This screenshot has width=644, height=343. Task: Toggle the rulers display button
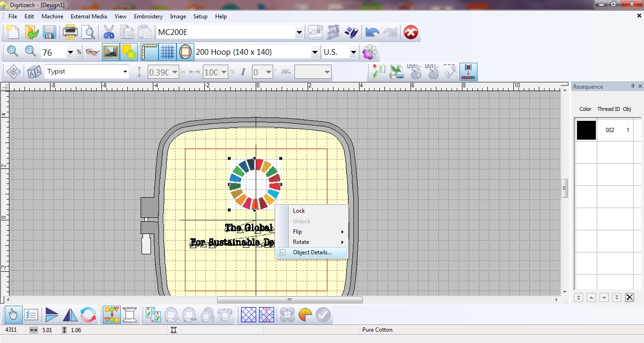(x=150, y=52)
